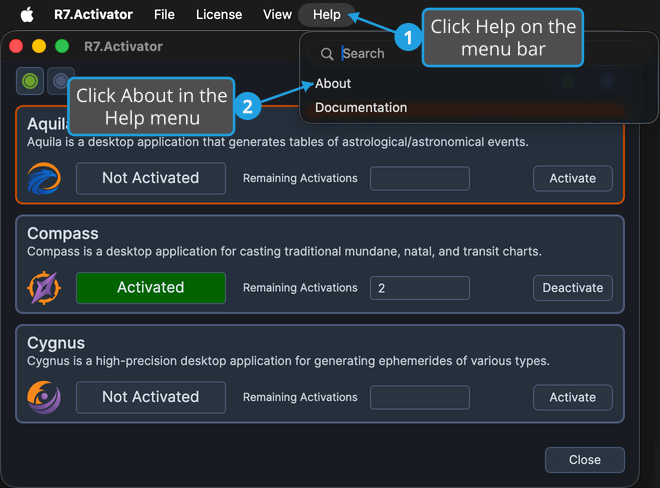Deactivate the Compass application
The height and width of the screenshot is (488, 660).
pos(572,288)
